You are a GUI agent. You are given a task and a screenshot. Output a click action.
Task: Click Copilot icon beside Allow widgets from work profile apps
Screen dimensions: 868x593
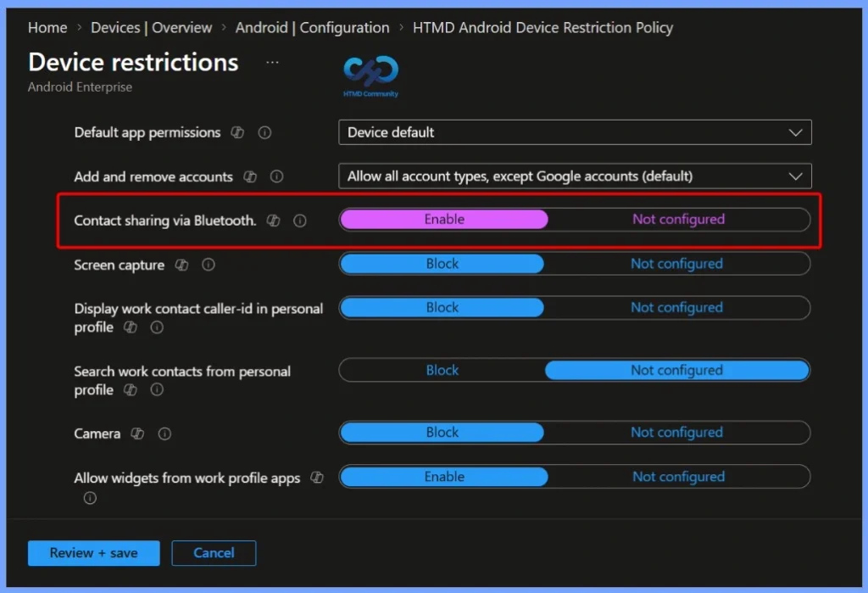[x=317, y=477]
